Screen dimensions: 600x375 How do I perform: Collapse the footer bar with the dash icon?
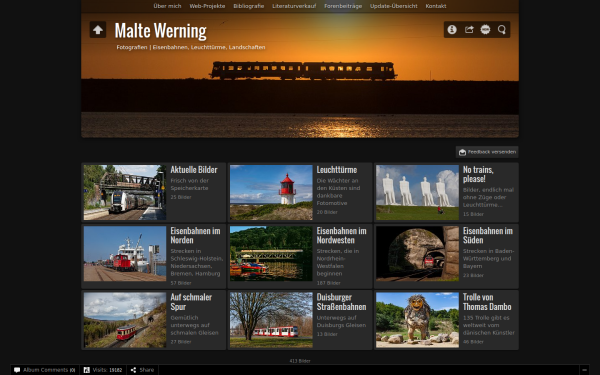coord(584,370)
